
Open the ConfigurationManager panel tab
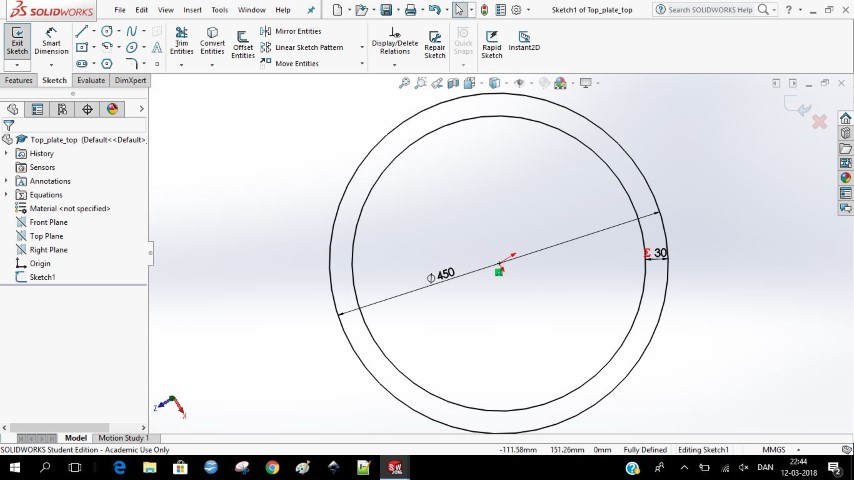[x=62, y=110]
